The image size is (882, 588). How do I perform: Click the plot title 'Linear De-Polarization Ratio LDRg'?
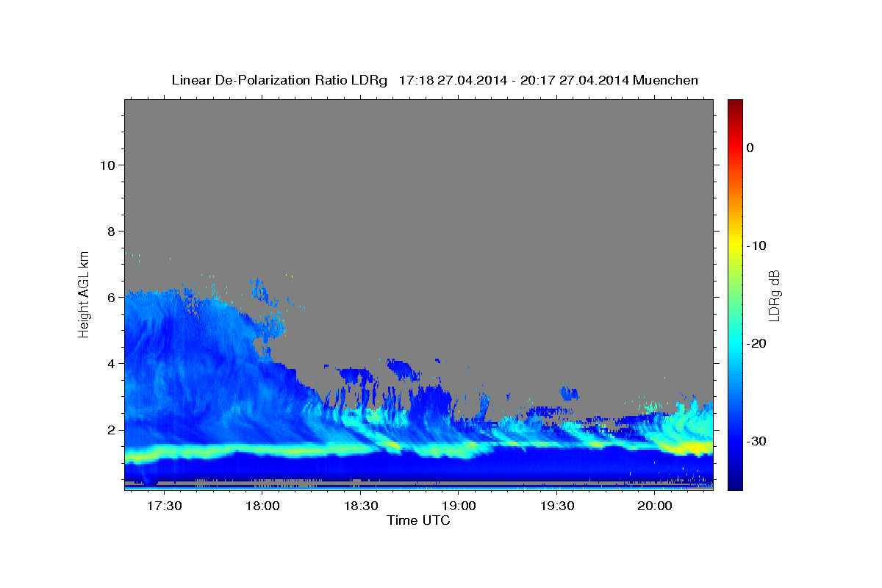click(x=279, y=80)
